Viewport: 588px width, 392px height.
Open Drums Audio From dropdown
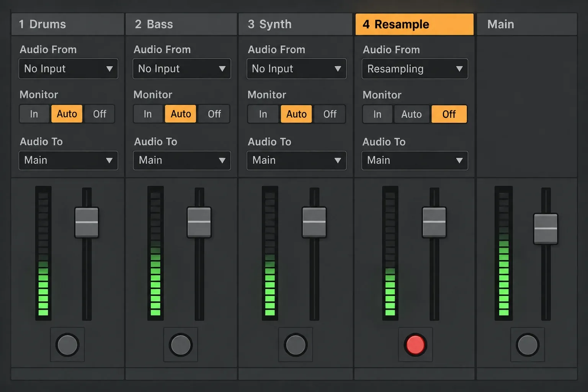click(69, 69)
